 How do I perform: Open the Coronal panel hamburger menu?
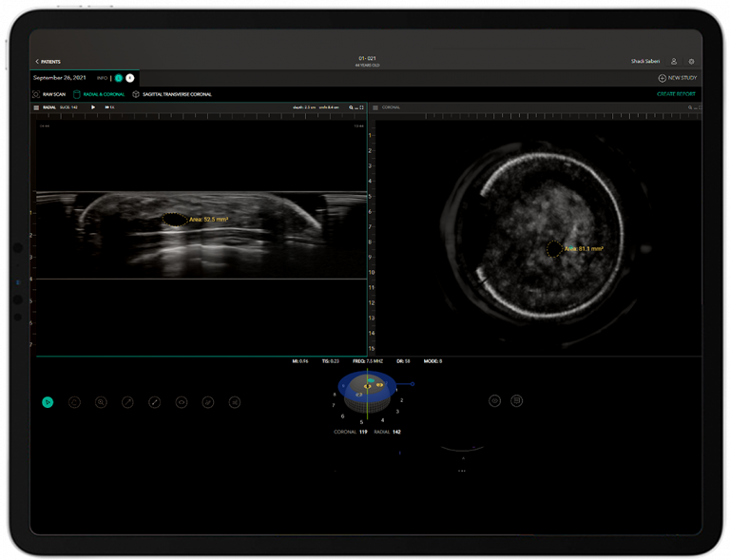tap(375, 107)
